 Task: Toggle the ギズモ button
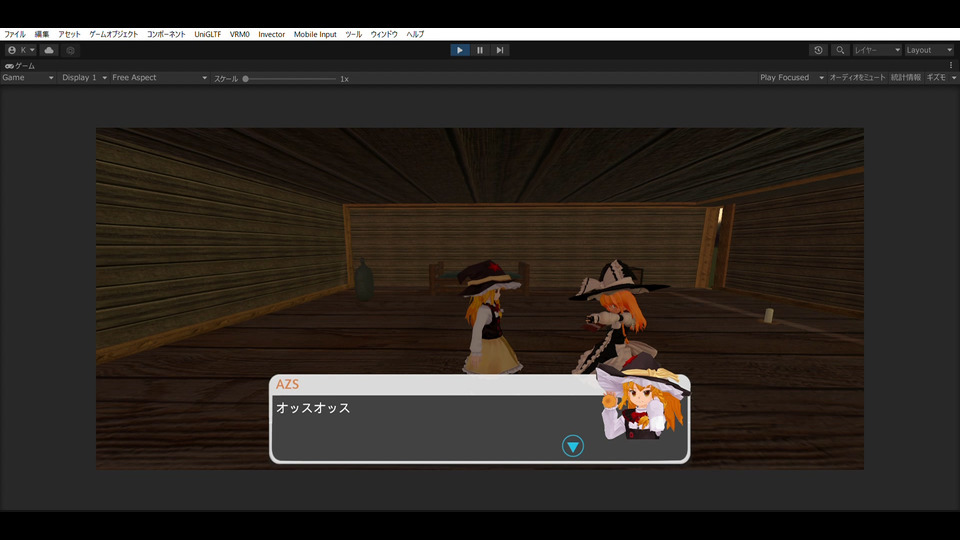pyautogui.click(x=936, y=78)
